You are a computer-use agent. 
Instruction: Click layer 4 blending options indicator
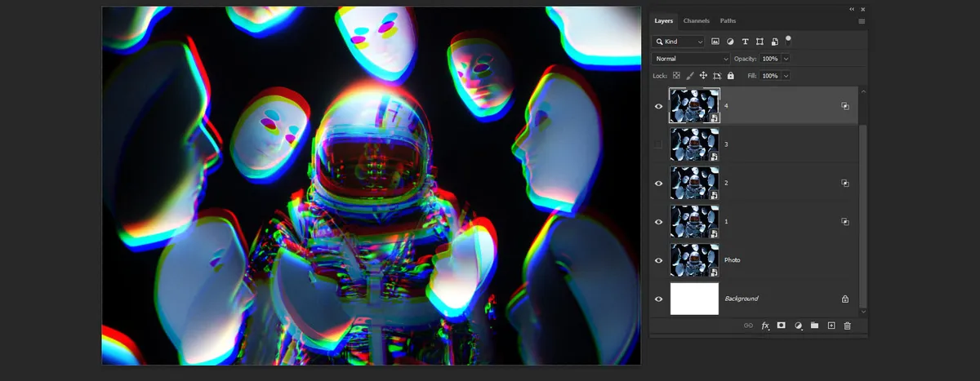pos(845,106)
